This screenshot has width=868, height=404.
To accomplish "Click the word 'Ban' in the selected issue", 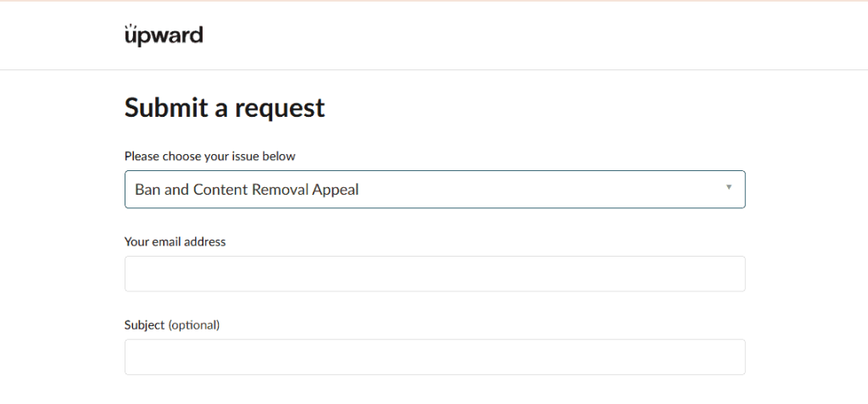I will pyautogui.click(x=147, y=190).
